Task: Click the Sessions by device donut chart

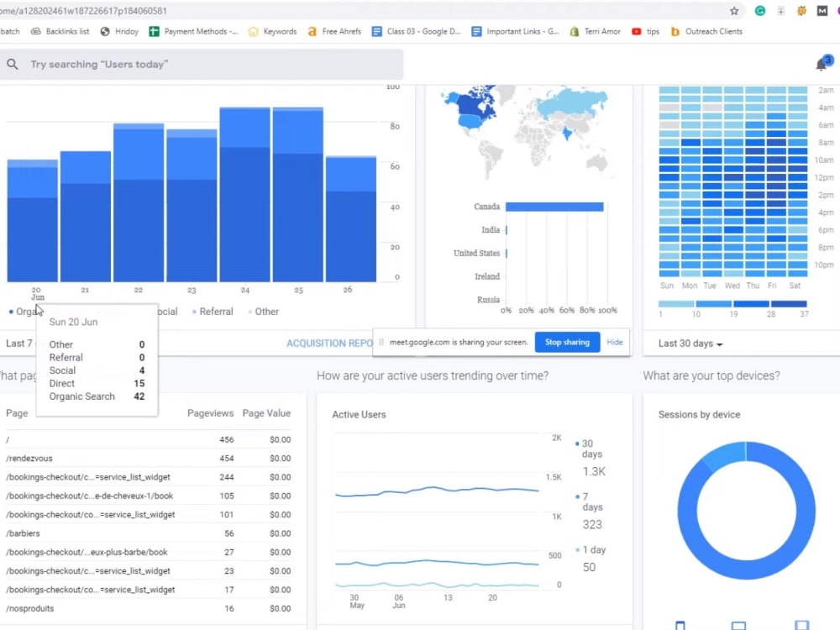Action: point(746,510)
